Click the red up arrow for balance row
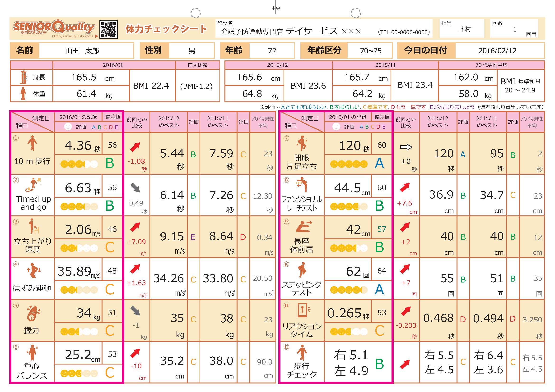The height and width of the screenshot is (392, 555). pos(135,353)
